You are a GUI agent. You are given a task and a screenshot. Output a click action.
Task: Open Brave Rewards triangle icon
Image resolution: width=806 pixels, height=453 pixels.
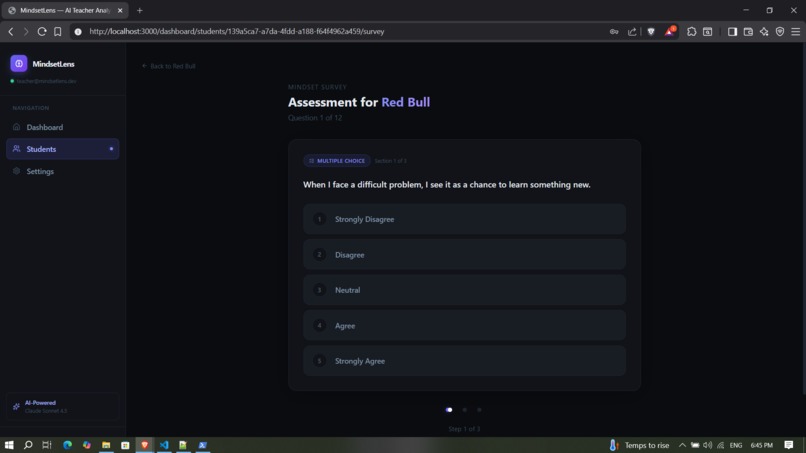coord(669,31)
